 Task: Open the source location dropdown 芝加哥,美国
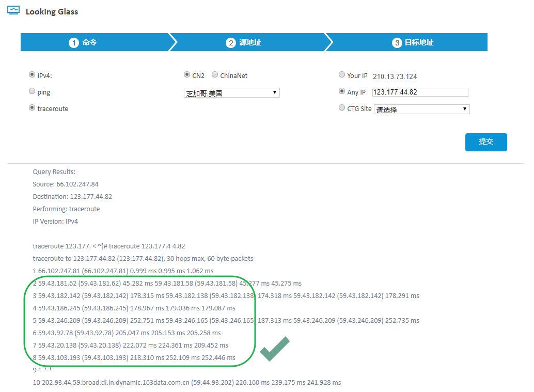(x=232, y=93)
